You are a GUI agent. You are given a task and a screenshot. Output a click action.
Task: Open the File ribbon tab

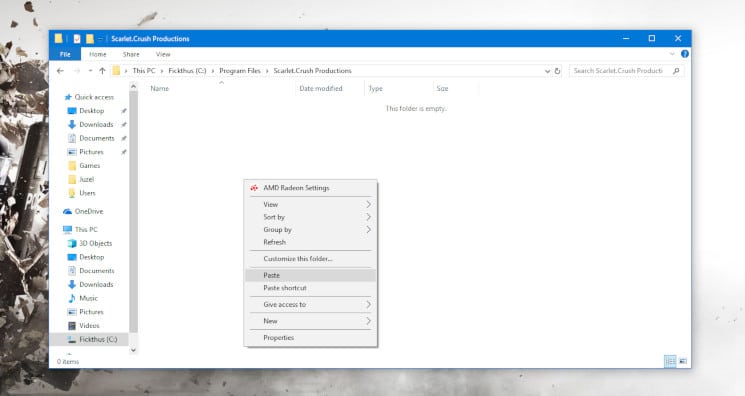(x=65, y=54)
